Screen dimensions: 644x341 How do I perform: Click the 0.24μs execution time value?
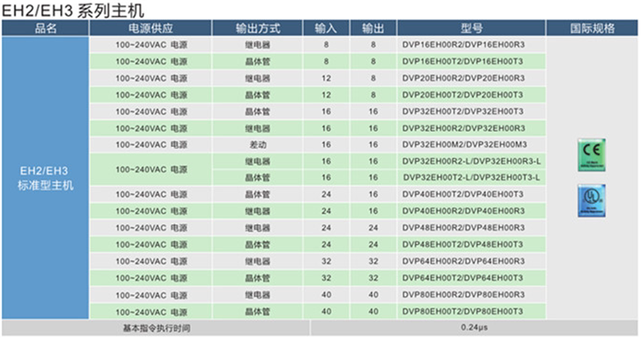[x=474, y=327]
